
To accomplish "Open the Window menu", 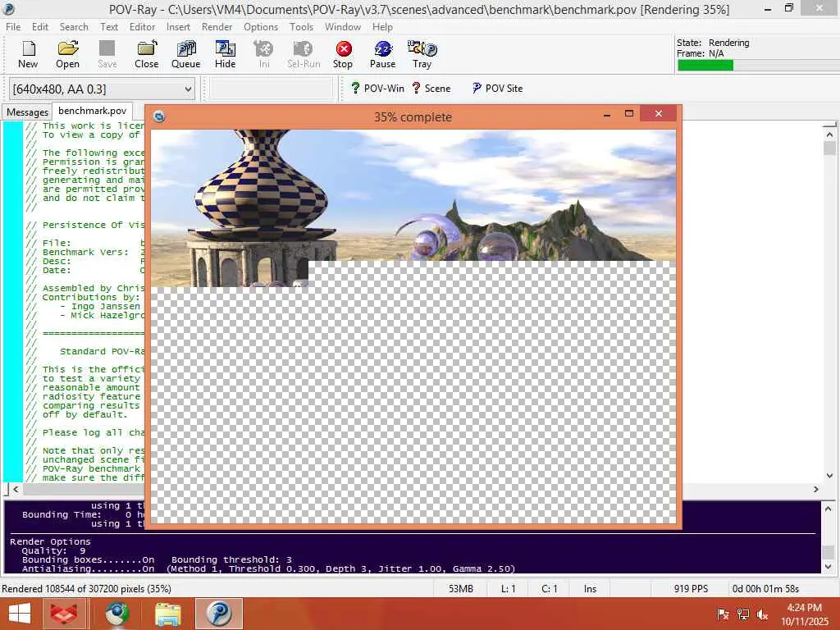I will 343,27.
